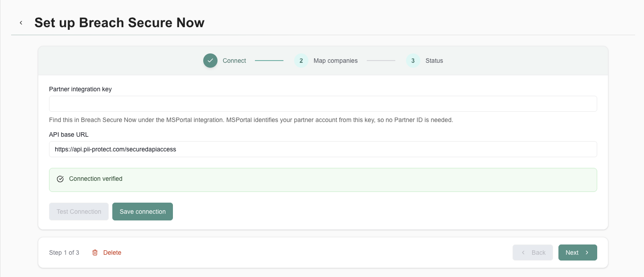This screenshot has width=644, height=277.
Task: Click the red Delete link
Action: [112, 253]
